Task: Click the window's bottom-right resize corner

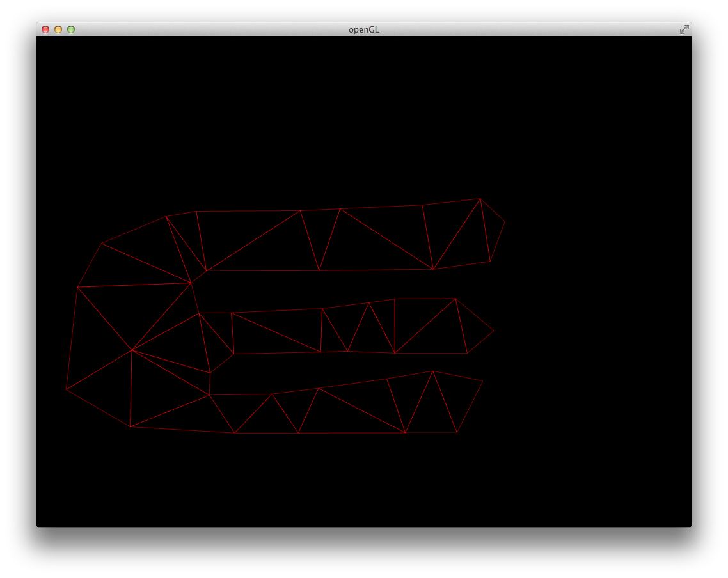Action: click(x=690, y=526)
